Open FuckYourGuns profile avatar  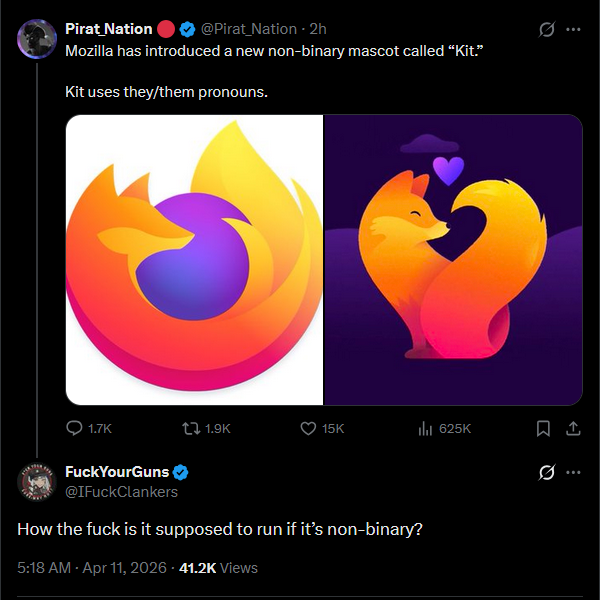[x=35, y=481]
